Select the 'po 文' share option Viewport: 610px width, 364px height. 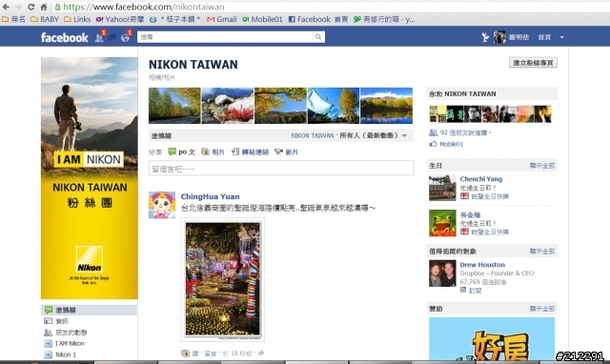pyautogui.click(x=181, y=152)
